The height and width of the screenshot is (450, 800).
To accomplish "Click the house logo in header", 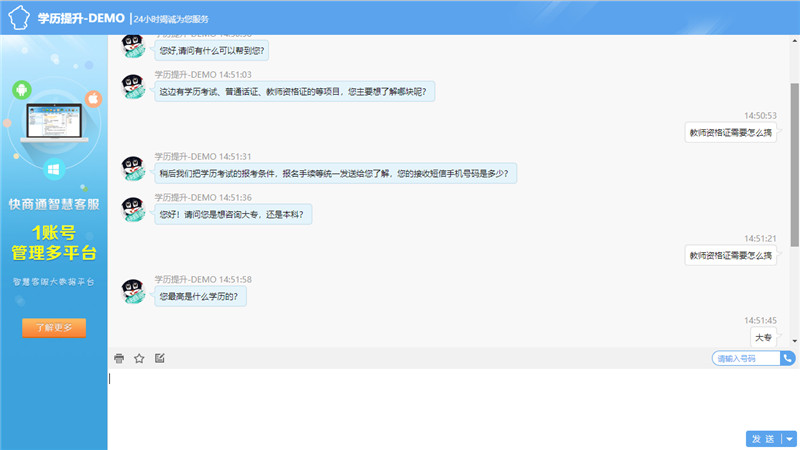I will 16,18.
